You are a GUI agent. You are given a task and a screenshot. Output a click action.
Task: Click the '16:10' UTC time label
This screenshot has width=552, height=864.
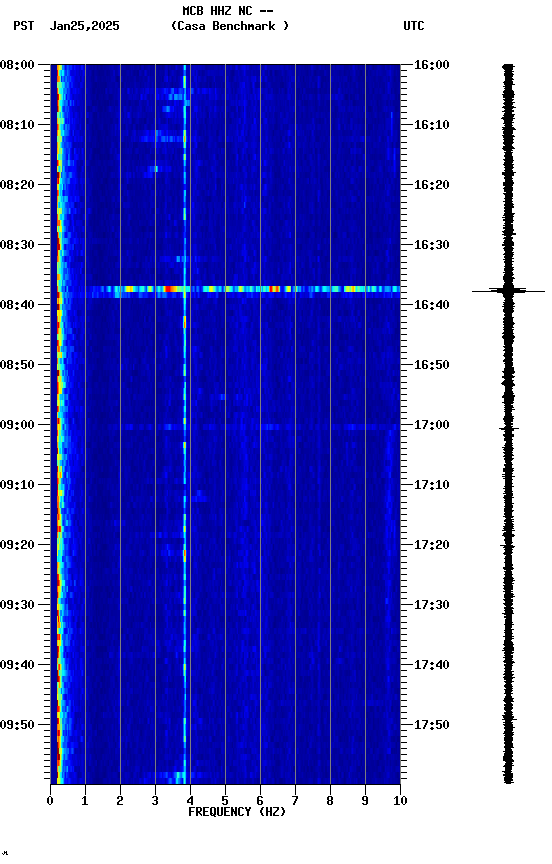tap(432, 125)
